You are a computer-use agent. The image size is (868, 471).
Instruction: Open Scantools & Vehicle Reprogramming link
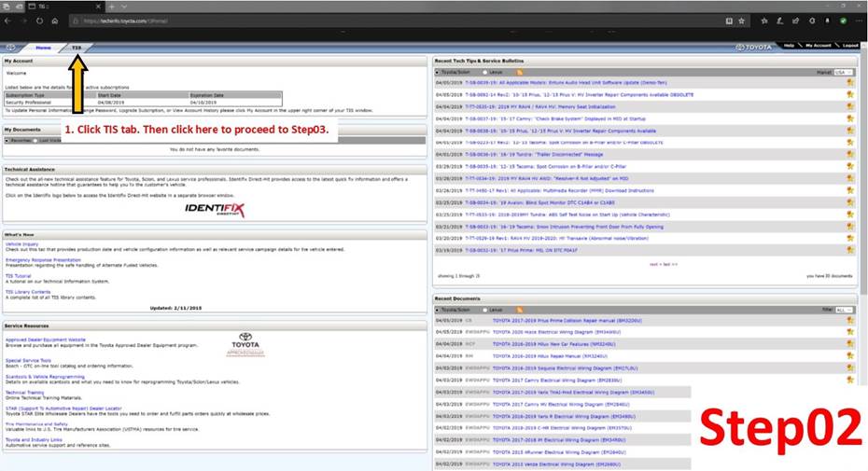point(45,377)
